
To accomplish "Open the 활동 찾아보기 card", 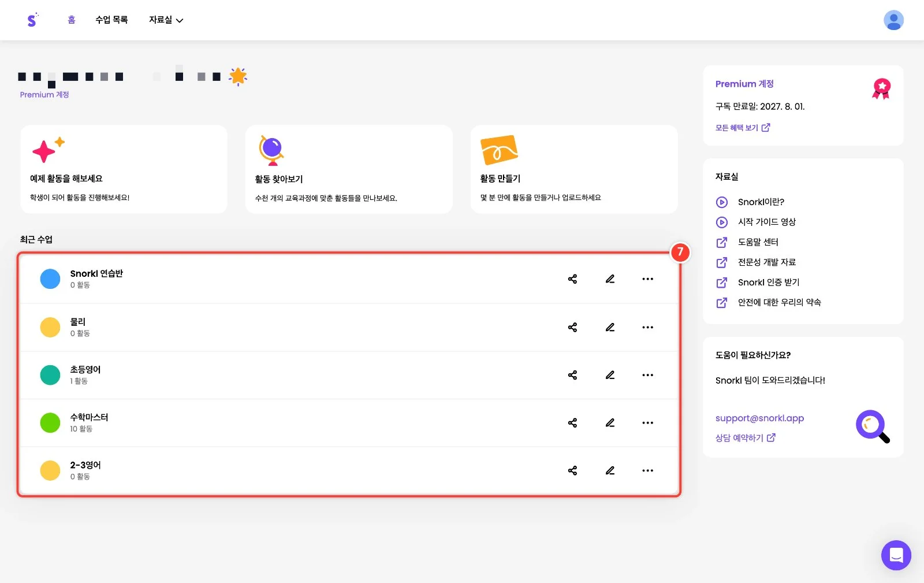I will [x=349, y=169].
